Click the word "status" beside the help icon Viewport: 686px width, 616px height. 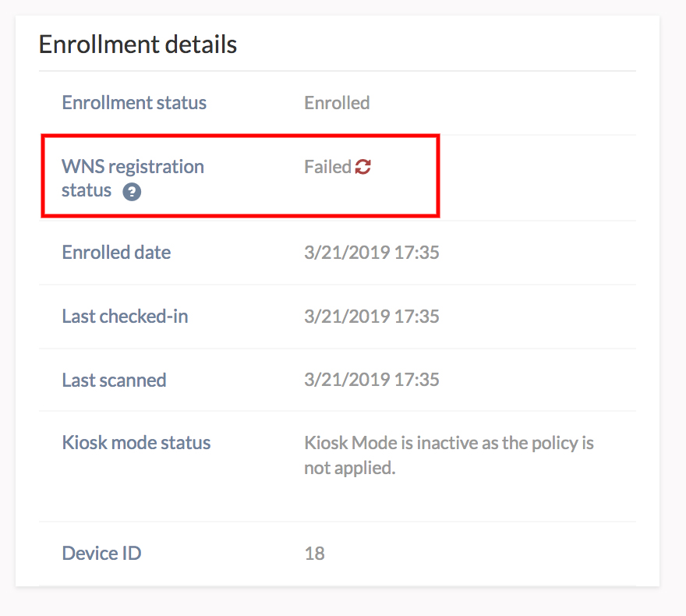[x=87, y=191]
